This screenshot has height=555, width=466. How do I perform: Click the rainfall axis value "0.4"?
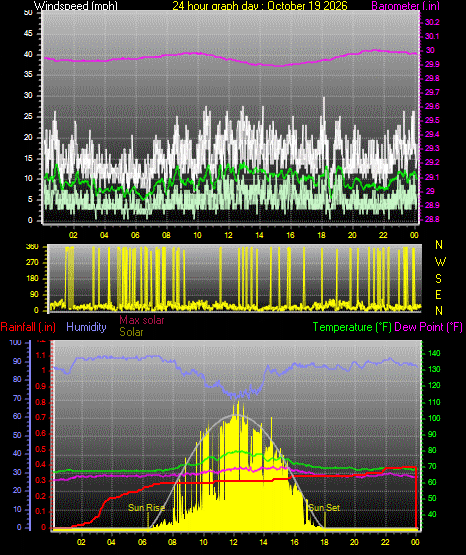pos(41,464)
